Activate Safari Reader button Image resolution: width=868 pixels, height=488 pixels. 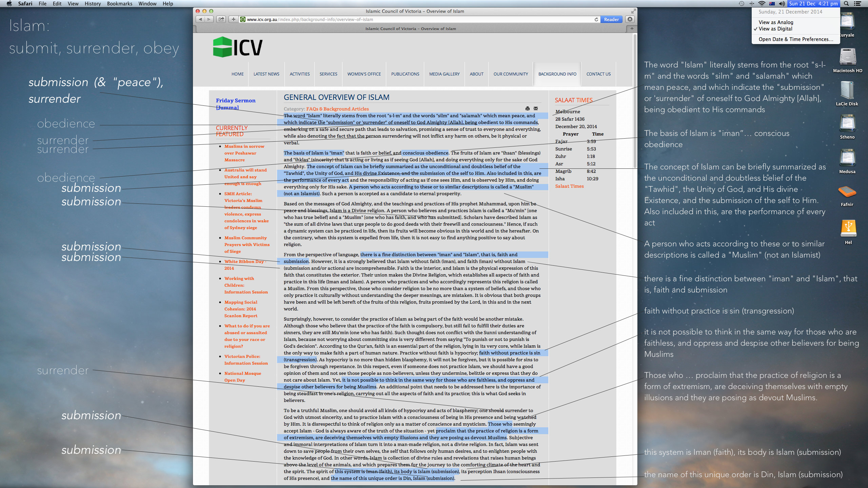[611, 19]
